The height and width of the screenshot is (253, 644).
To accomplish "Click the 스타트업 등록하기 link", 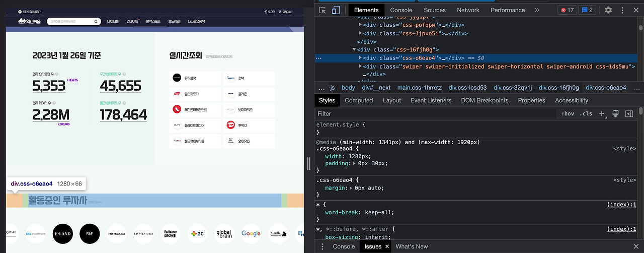I will pos(31,11).
